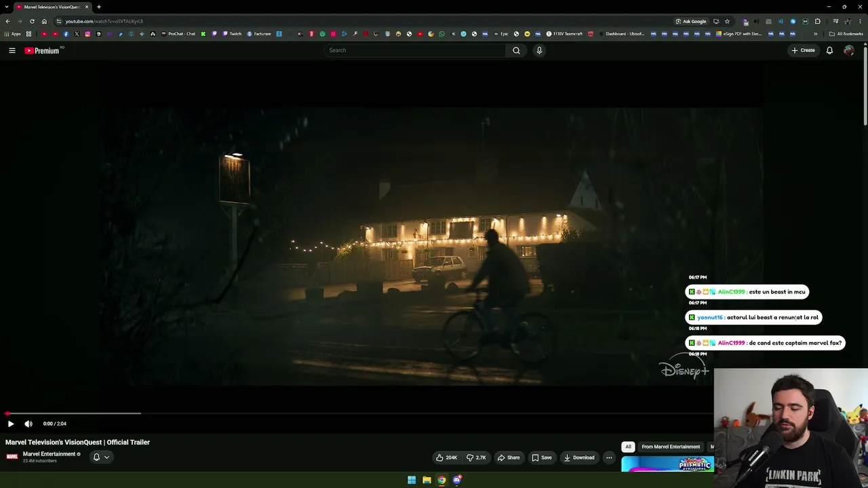Play the VisionQuest trailer video
The image size is (868, 488).
11,424
